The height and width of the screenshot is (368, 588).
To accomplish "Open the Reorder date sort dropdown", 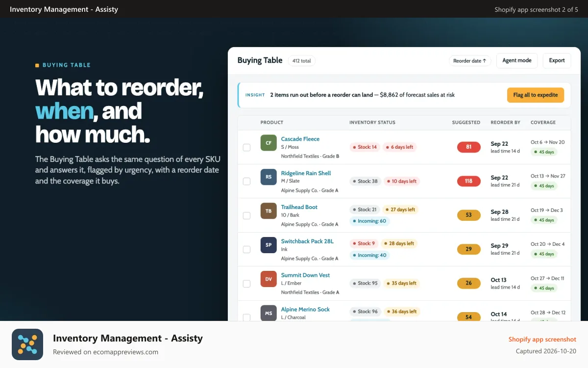I will (470, 61).
